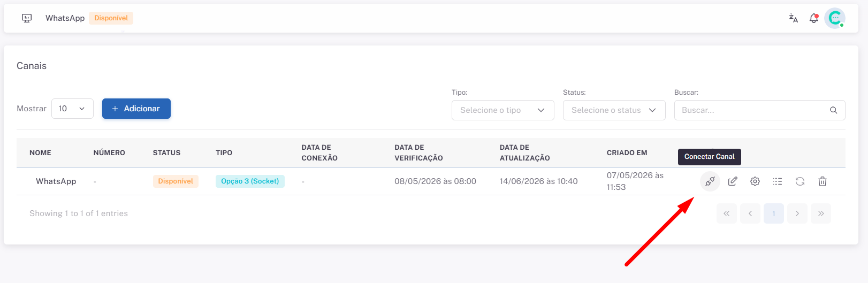868x283 pixels.
Task: Open the language translate icon
Action: click(x=794, y=18)
